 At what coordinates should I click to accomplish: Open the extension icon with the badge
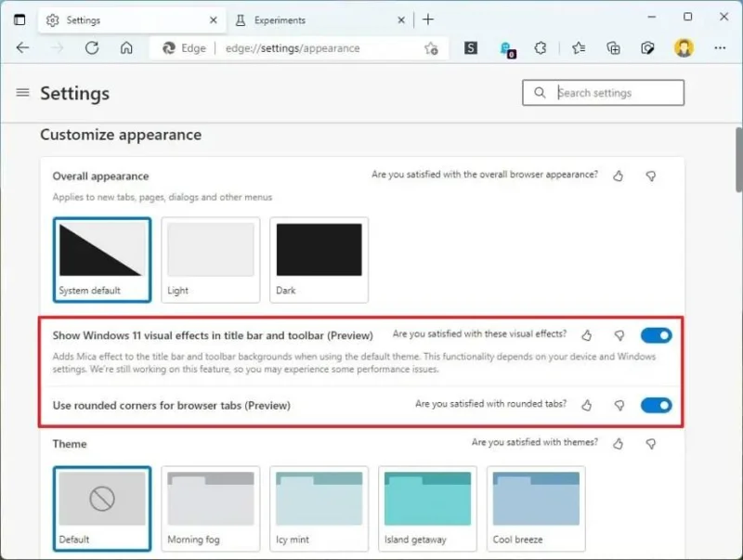tap(507, 49)
